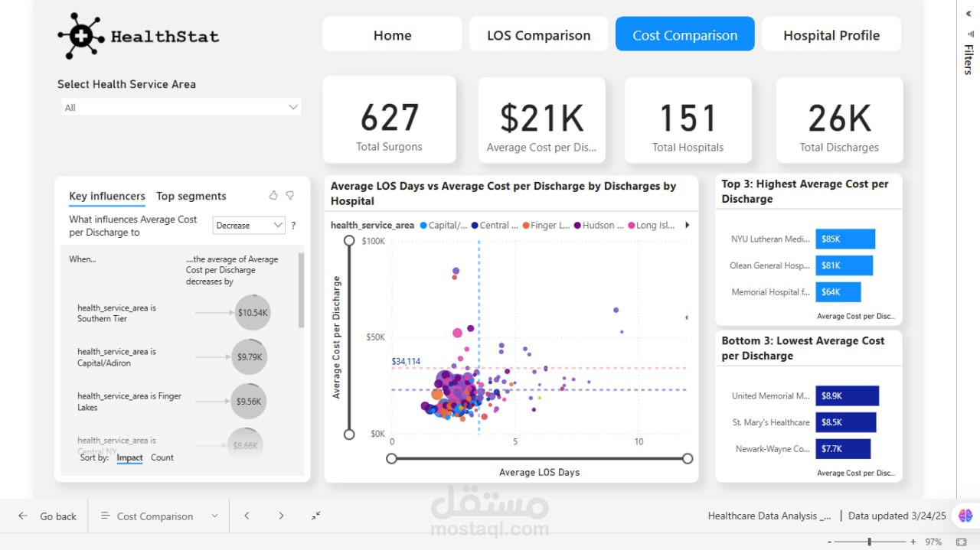The image size is (980, 550).
Task: Sort influencers by Impact
Action: tap(129, 457)
